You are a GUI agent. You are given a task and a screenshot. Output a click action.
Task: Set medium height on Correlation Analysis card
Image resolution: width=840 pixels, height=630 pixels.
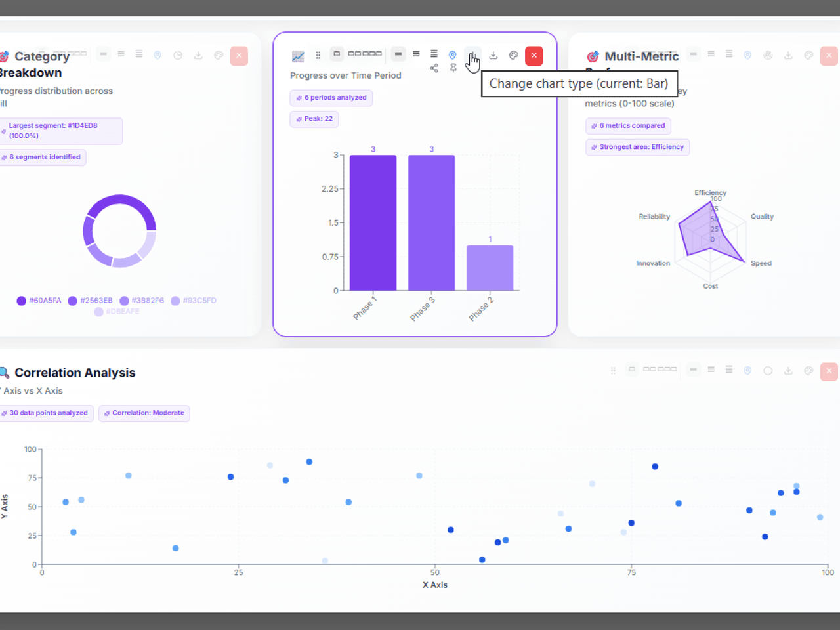pos(711,369)
